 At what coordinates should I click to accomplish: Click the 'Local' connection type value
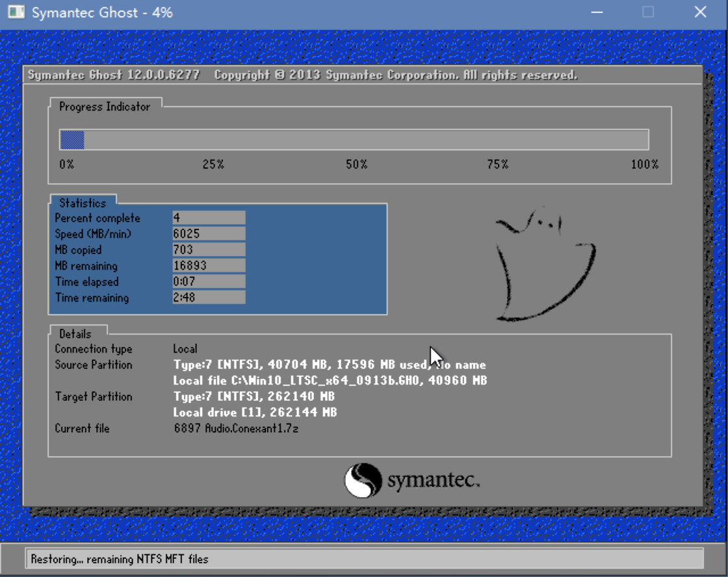click(185, 349)
